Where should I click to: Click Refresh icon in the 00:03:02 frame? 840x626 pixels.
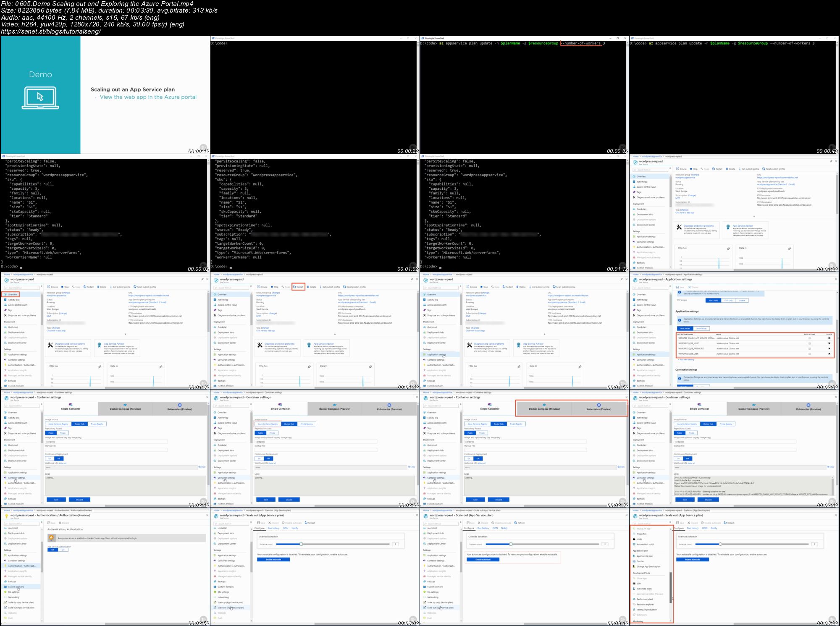click(306, 523)
